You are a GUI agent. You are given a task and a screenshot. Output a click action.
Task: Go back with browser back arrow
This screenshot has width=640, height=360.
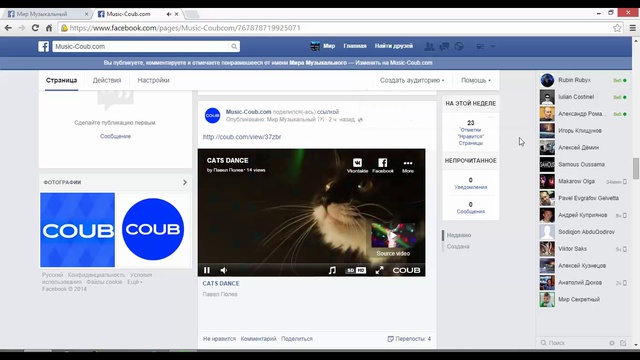8,28
